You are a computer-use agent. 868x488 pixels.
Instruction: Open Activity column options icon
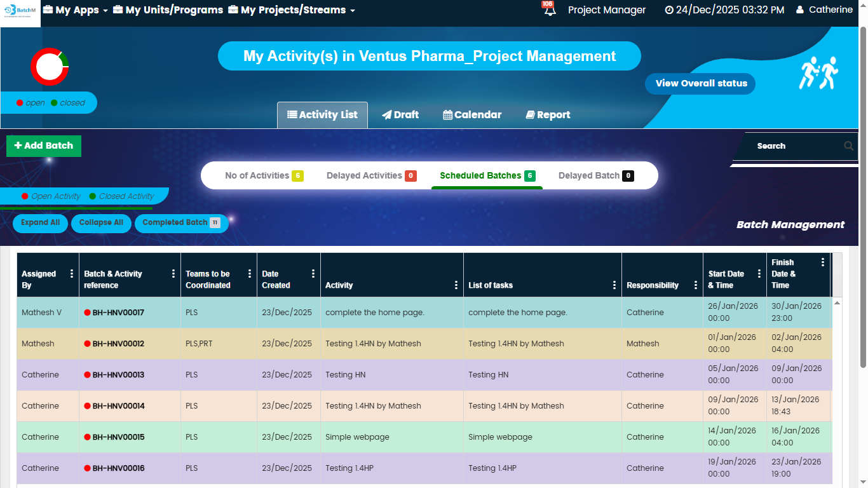click(x=456, y=285)
